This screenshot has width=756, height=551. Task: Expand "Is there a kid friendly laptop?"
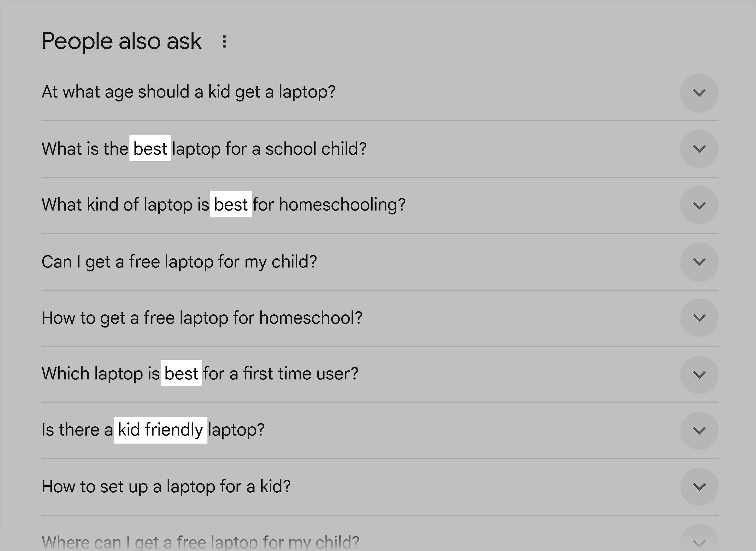[699, 430]
